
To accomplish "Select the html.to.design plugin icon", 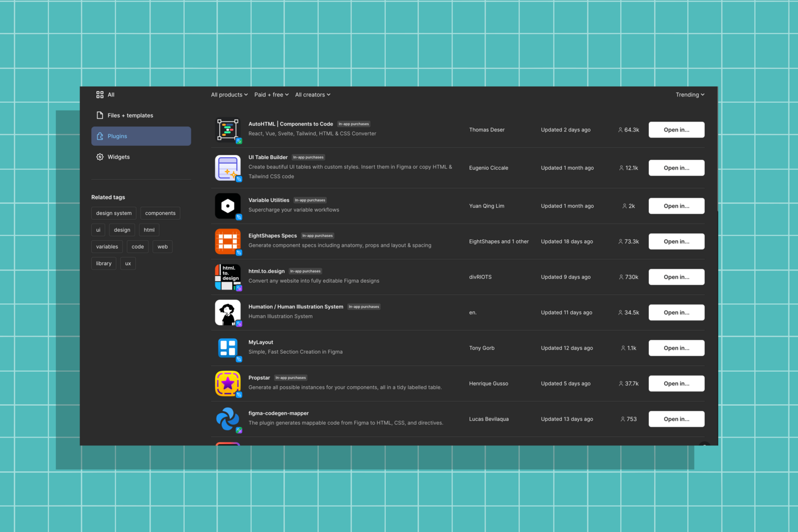I will tap(228, 276).
